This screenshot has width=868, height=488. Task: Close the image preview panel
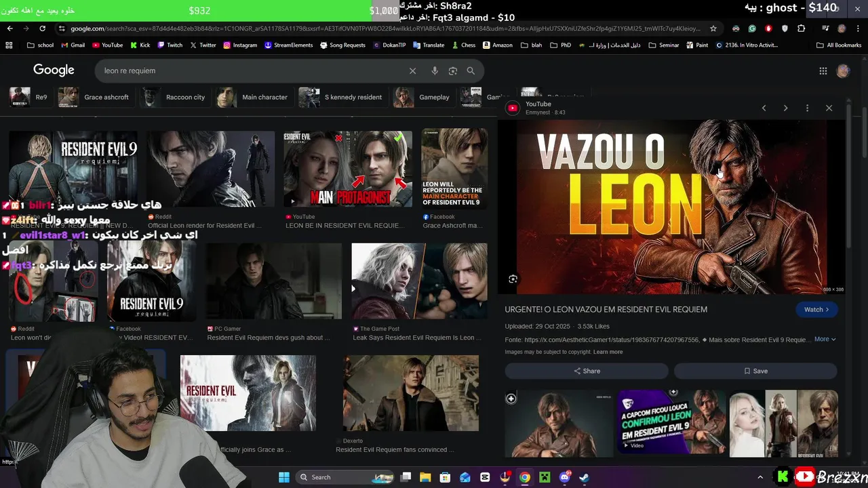pos(829,108)
